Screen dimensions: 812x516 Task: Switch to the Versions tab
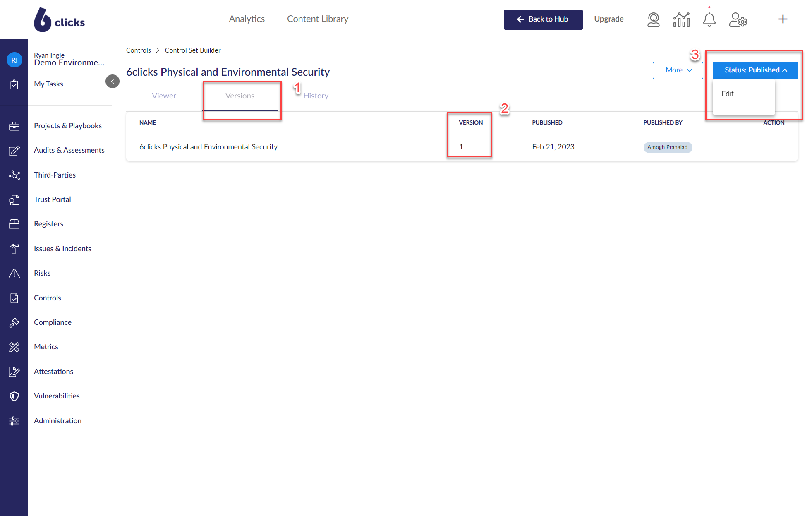(x=240, y=96)
